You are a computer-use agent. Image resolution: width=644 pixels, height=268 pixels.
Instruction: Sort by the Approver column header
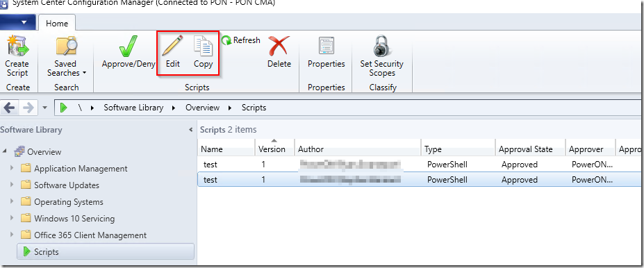tap(590, 149)
